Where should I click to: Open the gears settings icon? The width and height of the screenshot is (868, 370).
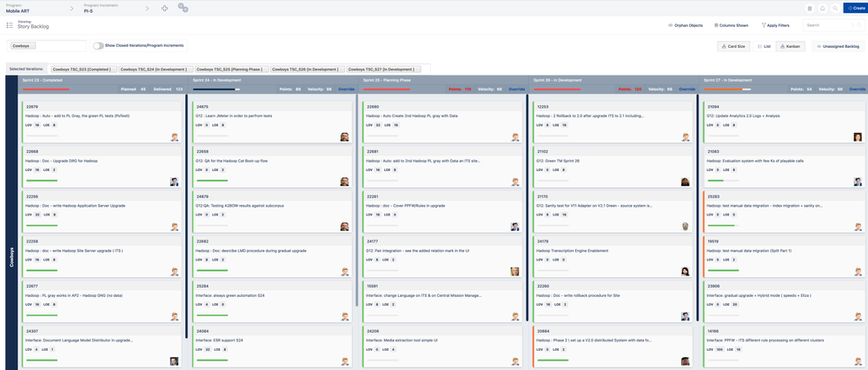182,8
